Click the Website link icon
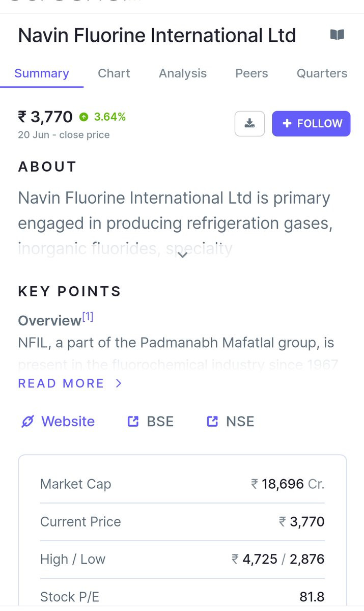The image size is (364, 611). 27,422
